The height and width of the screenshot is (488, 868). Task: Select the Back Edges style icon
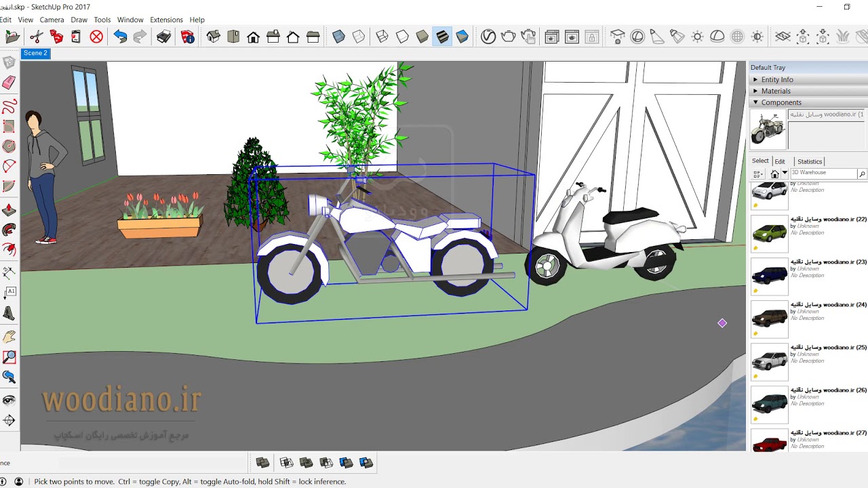coord(359,37)
